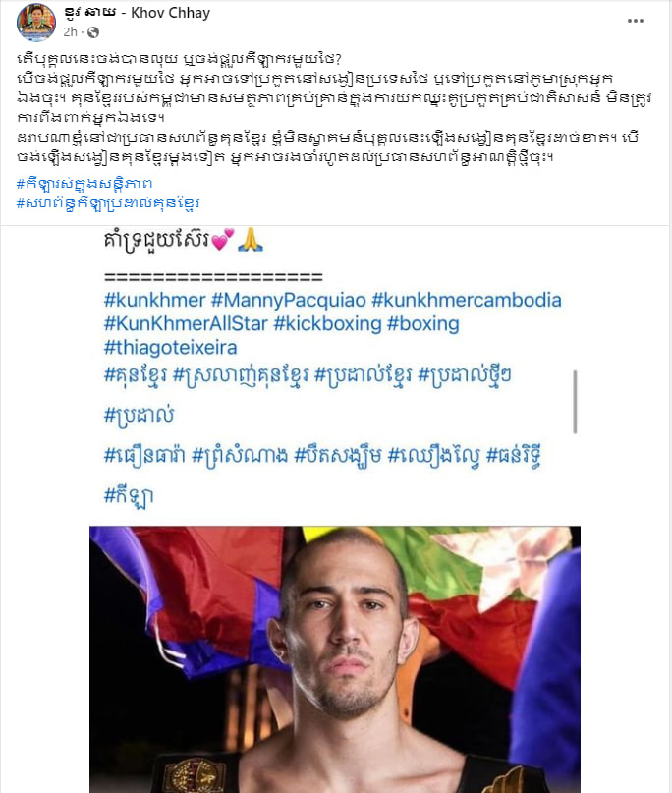This screenshot has height=793, width=672.
Task: Click the public globe audience icon
Action: point(93,32)
